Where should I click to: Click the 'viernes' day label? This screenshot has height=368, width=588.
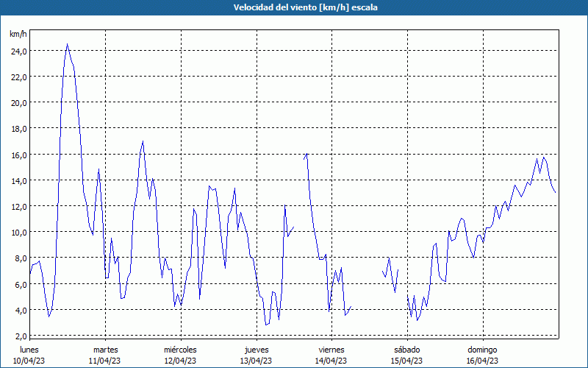point(331,350)
